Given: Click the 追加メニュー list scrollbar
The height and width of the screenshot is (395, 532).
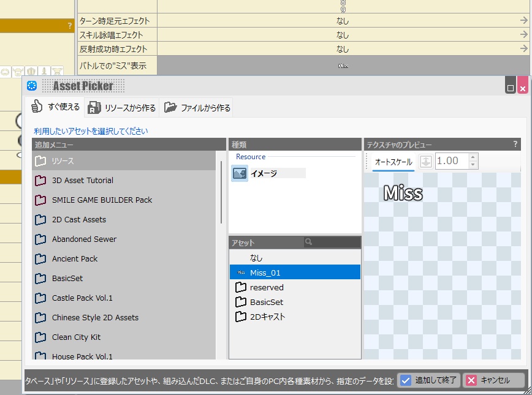Looking at the screenshot, I should click(x=221, y=192).
